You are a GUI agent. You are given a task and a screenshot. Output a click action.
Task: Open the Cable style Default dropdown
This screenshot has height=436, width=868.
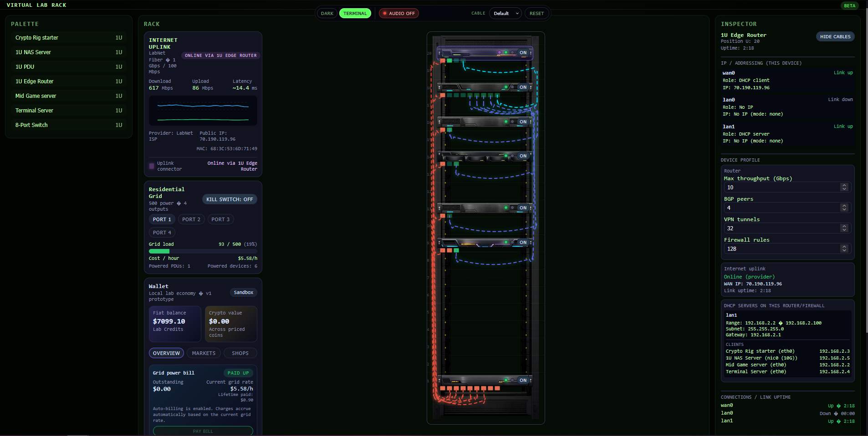(x=505, y=13)
